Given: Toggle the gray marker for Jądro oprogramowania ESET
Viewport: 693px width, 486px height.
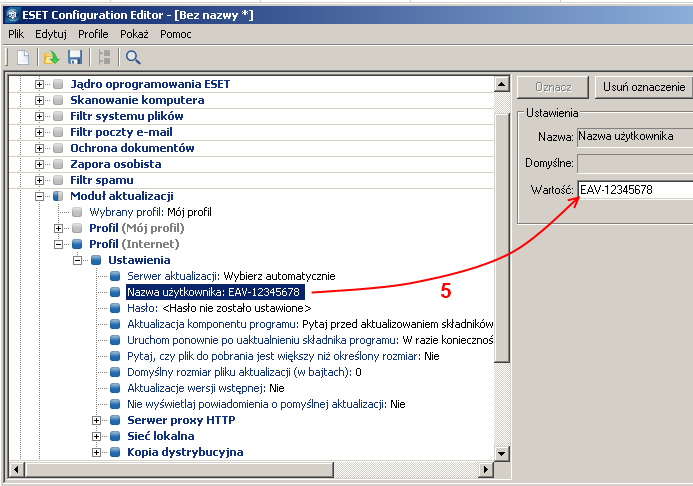Looking at the screenshot, I should (58, 84).
